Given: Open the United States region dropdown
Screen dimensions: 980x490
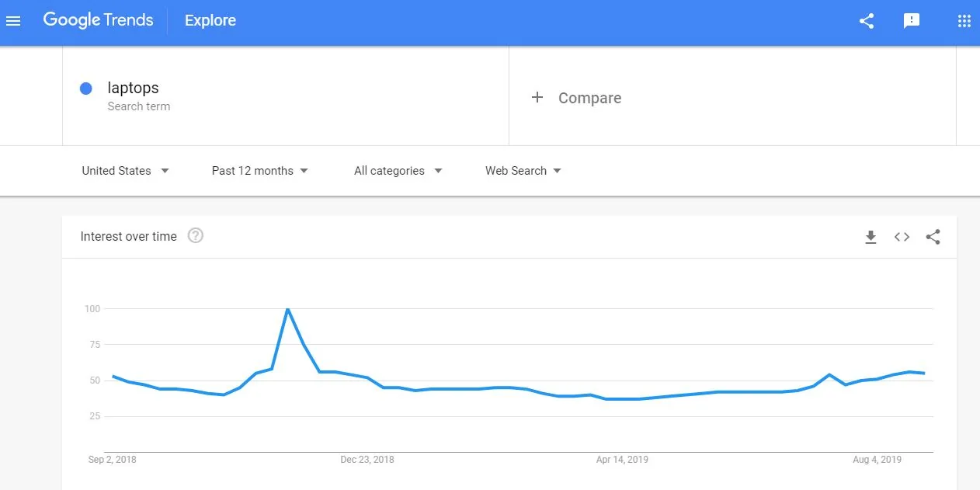Looking at the screenshot, I should coord(125,171).
